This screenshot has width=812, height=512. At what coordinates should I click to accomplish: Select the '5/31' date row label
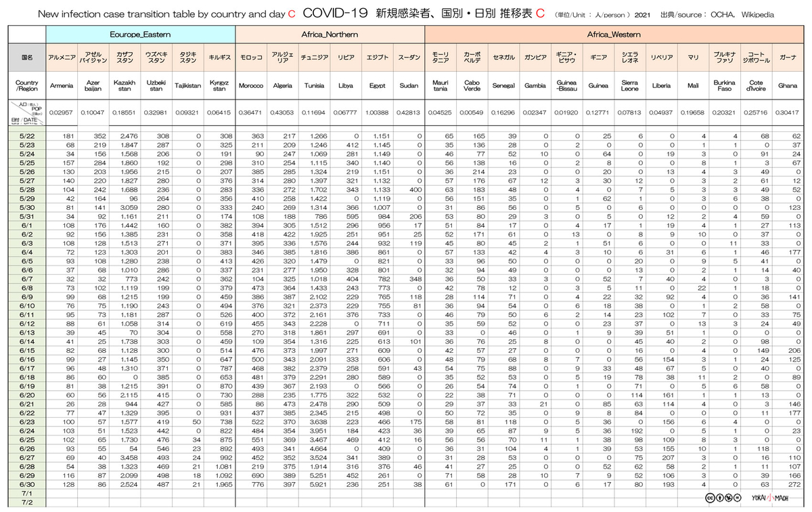click(x=27, y=216)
